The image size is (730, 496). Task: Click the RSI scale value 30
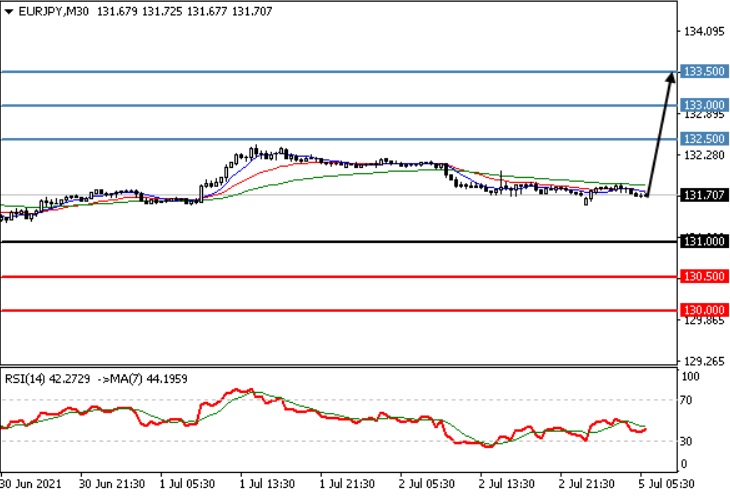686,441
